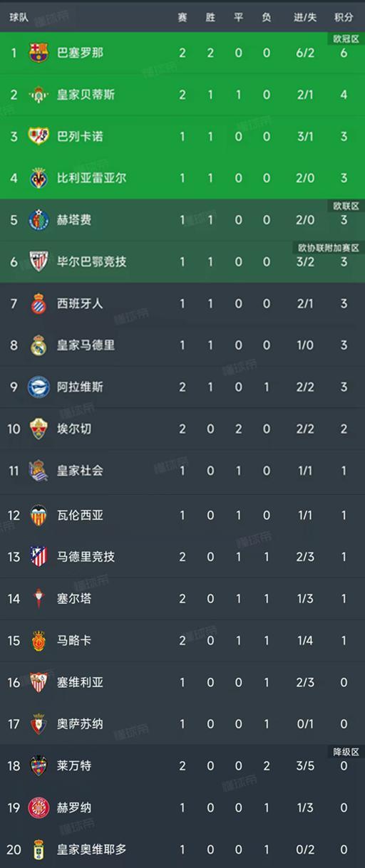Open the Real Madrid crest icon
Image resolution: width=365 pixels, height=868 pixels.
[x=38, y=345]
